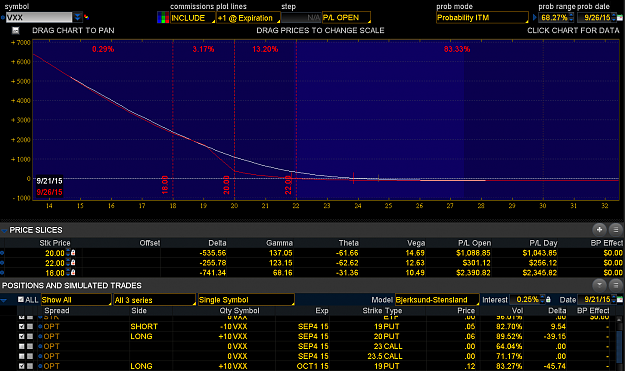The height and width of the screenshot is (371, 625).
Task: Open the positions Date calendar icon
Action: [620, 300]
